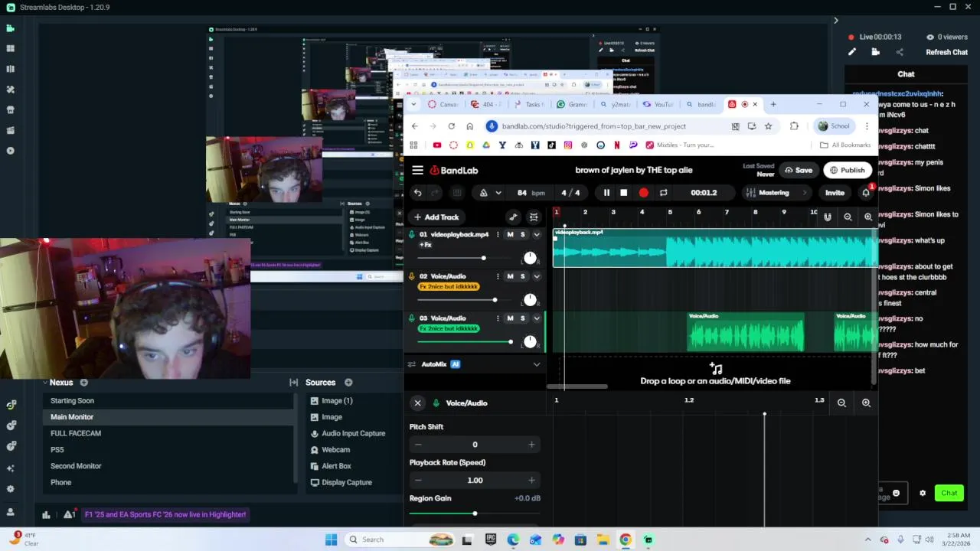Select the Voice/Audio region on track 03
980x551 pixels.
pos(746,332)
